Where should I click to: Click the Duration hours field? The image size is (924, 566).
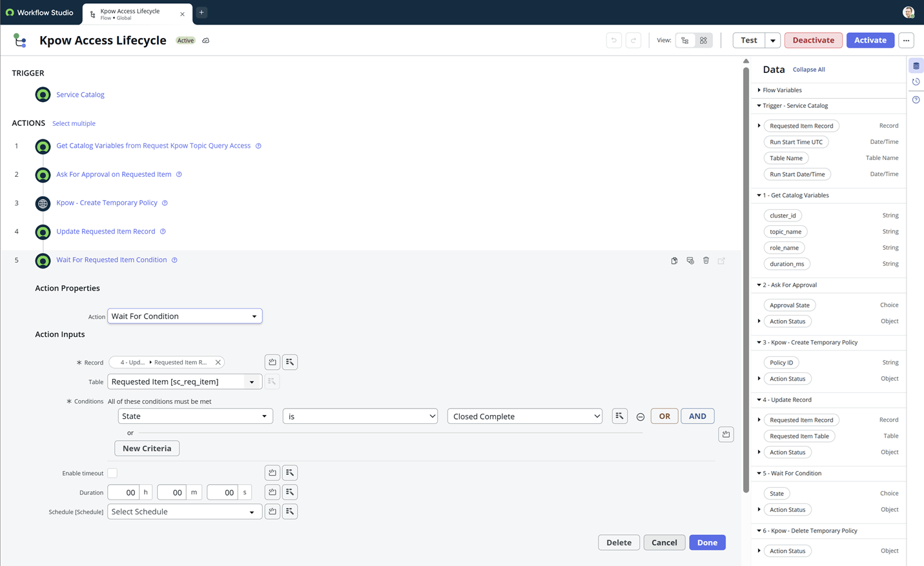tap(124, 492)
